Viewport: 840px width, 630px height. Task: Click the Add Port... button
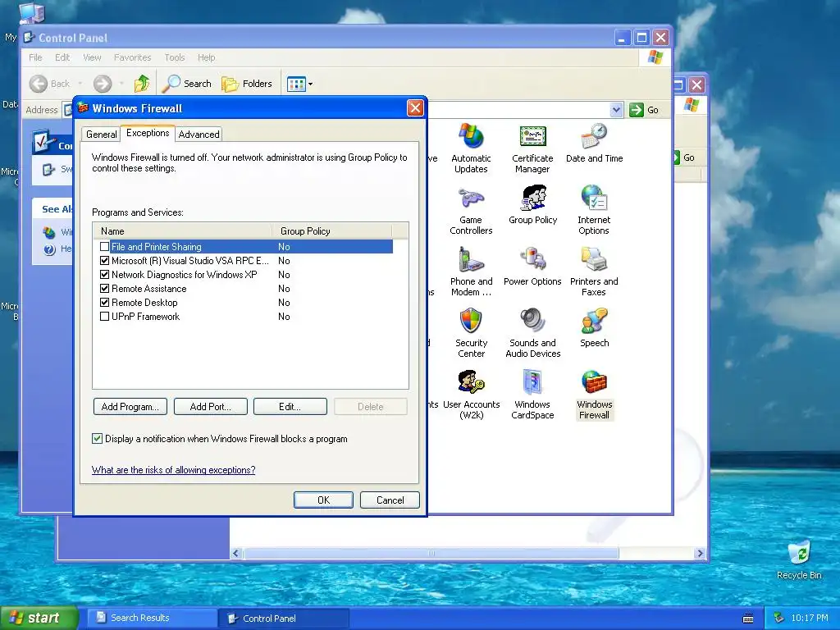pos(211,407)
